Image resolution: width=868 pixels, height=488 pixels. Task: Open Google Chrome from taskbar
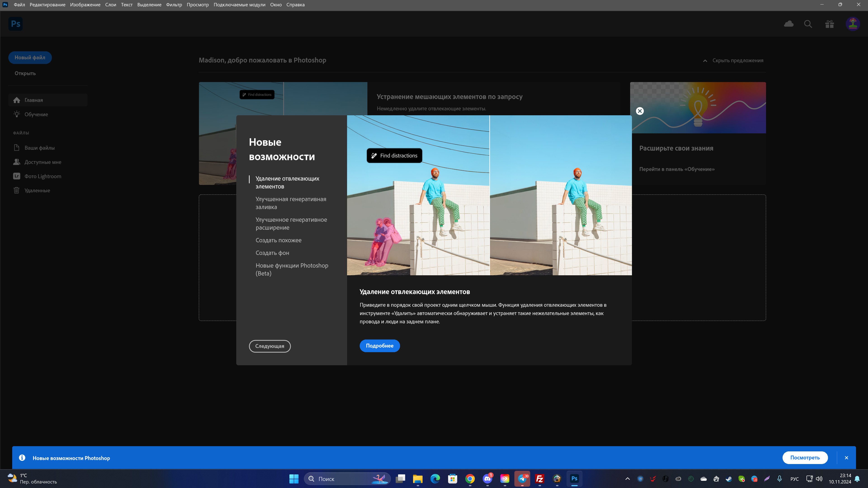coord(470,479)
